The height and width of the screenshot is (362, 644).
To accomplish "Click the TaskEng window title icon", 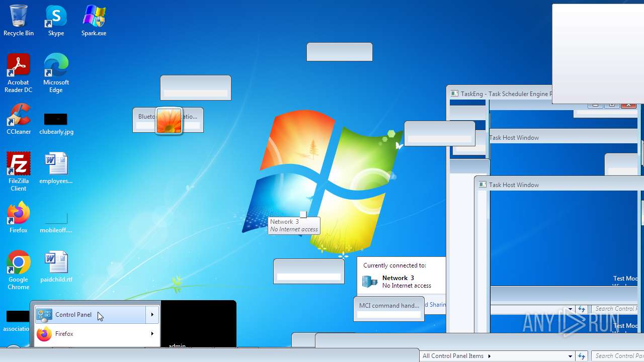I will [x=455, y=94].
